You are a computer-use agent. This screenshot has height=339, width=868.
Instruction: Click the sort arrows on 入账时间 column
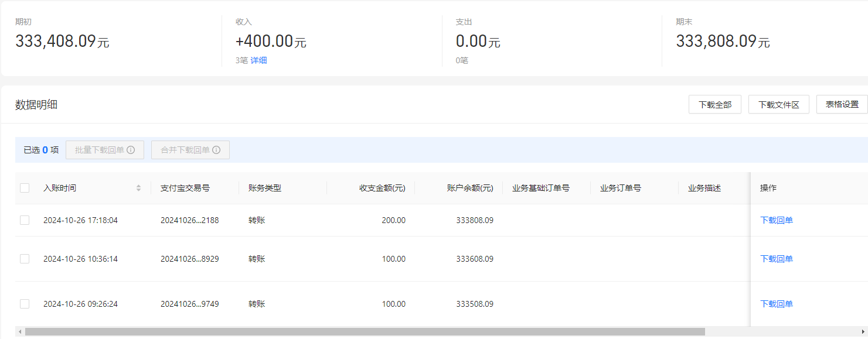[x=138, y=187]
